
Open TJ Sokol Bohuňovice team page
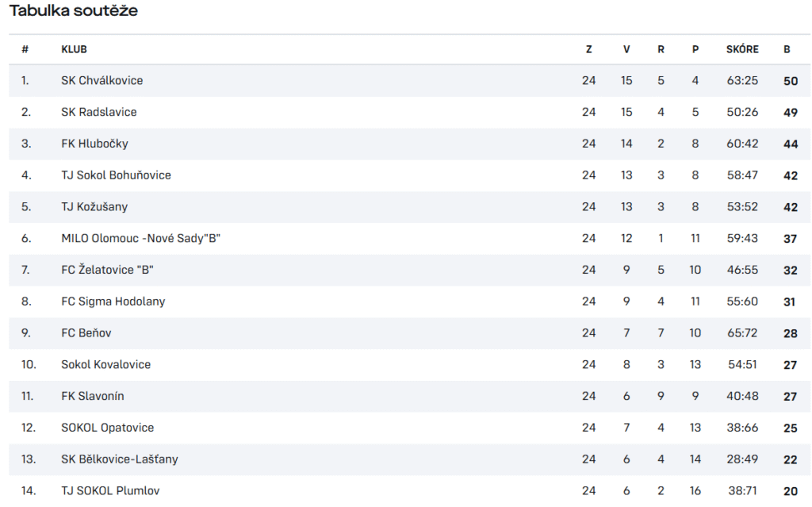tap(116, 175)
